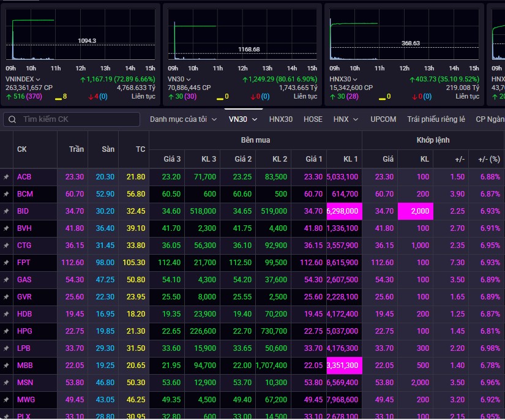The height and width of the screenshot is (420, 505).
Task: Open the Trái phiếu riêng lẻ tab
Action: [x=436, y=119]
